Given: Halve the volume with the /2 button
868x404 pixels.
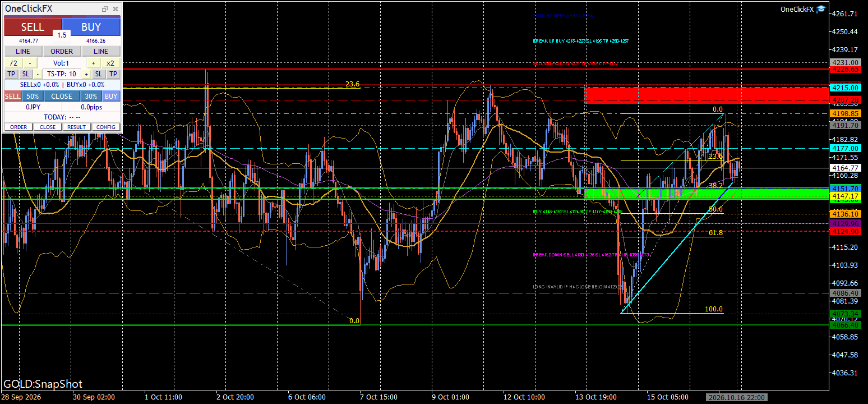Looking at the screenshot, I should tap(13, 63).
